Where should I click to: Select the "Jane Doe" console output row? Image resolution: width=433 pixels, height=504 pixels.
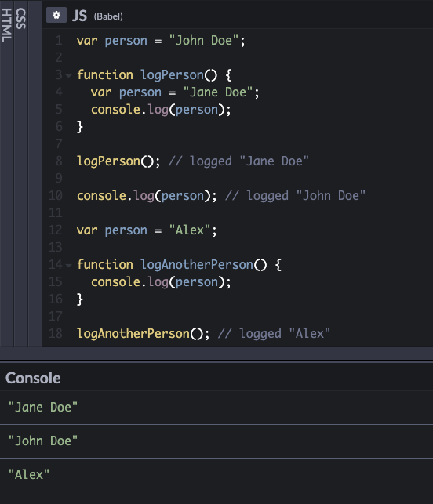tap(216, 408)
